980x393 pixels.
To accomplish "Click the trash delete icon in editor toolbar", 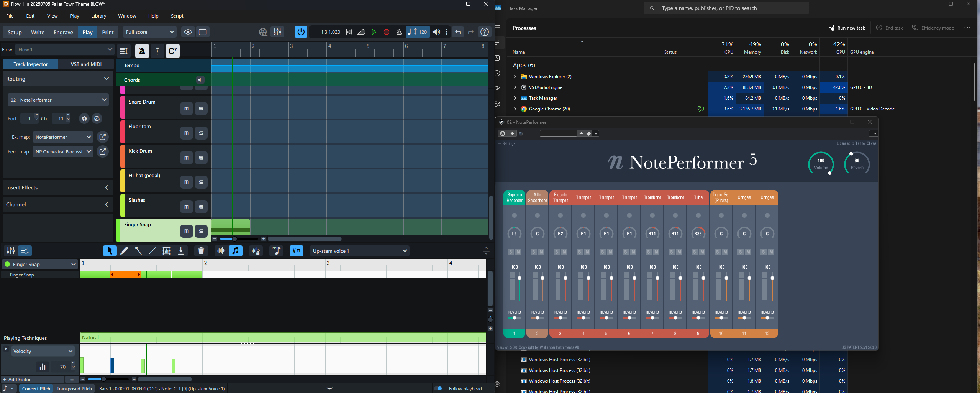I will [201, 251].
